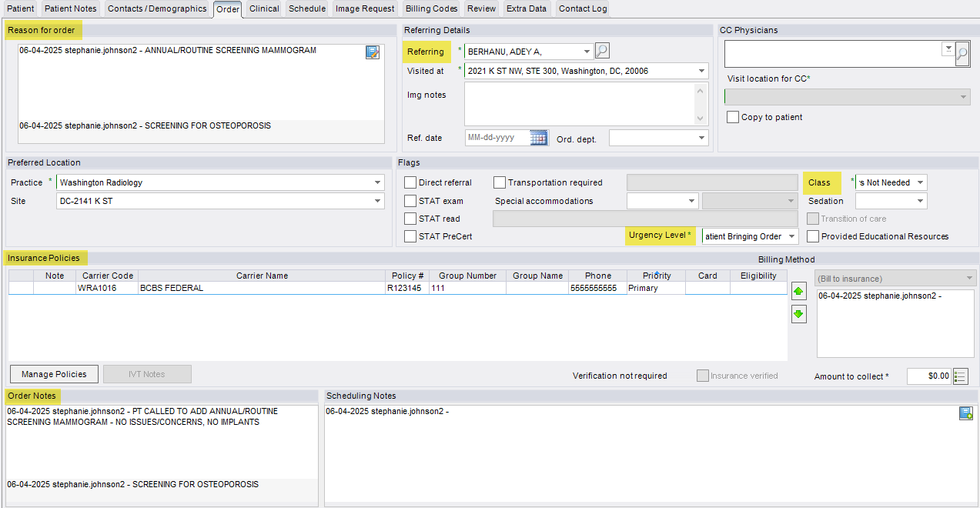Open CC physicians small dropdown arrow

pos(948,48)
